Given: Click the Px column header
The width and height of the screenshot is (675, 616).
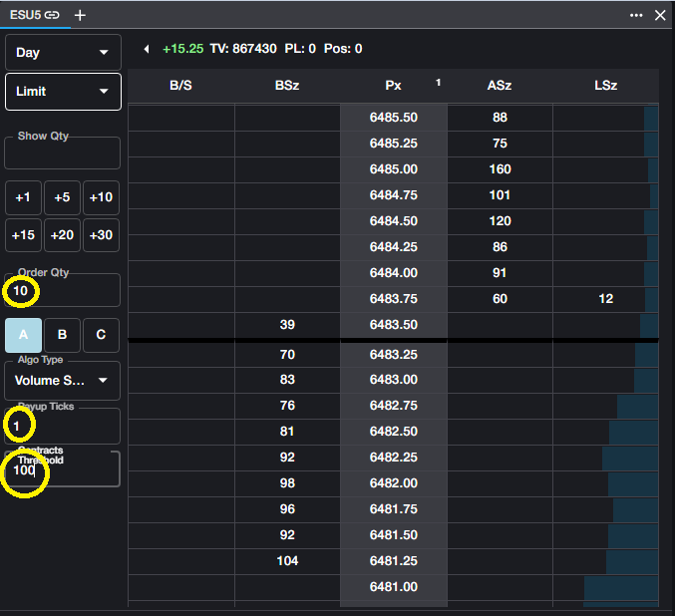Looking at the screenshot, I should [393, 86].
